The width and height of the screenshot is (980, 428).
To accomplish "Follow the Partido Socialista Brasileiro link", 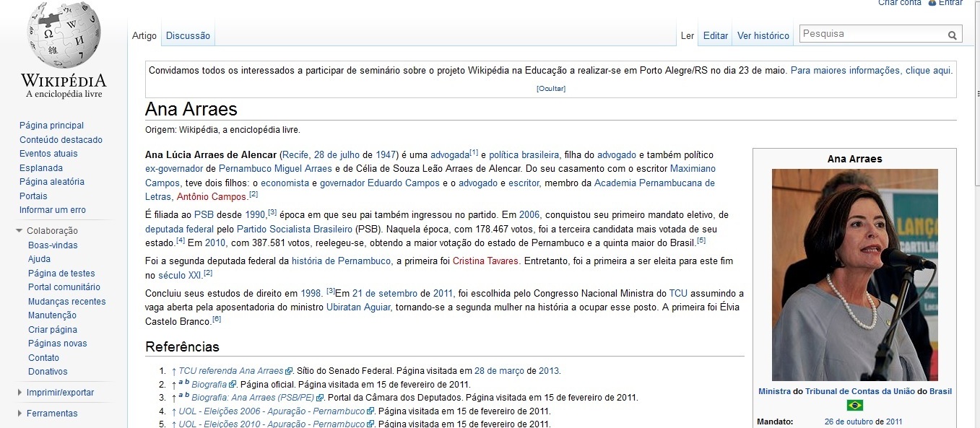I will point(295,230).
